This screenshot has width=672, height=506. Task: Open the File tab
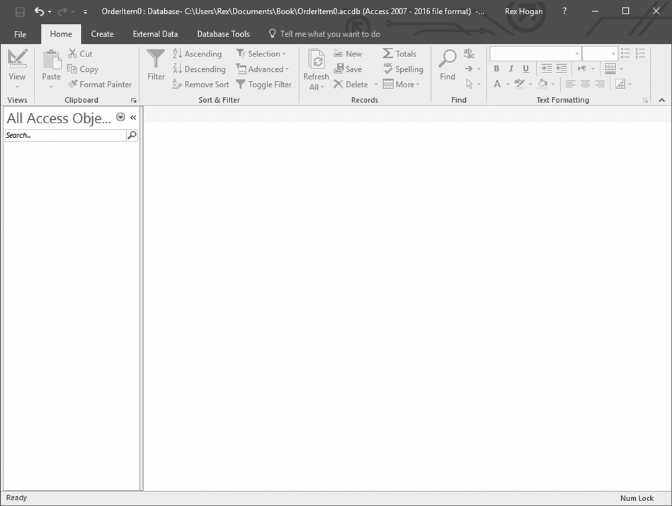pos(20,34)
